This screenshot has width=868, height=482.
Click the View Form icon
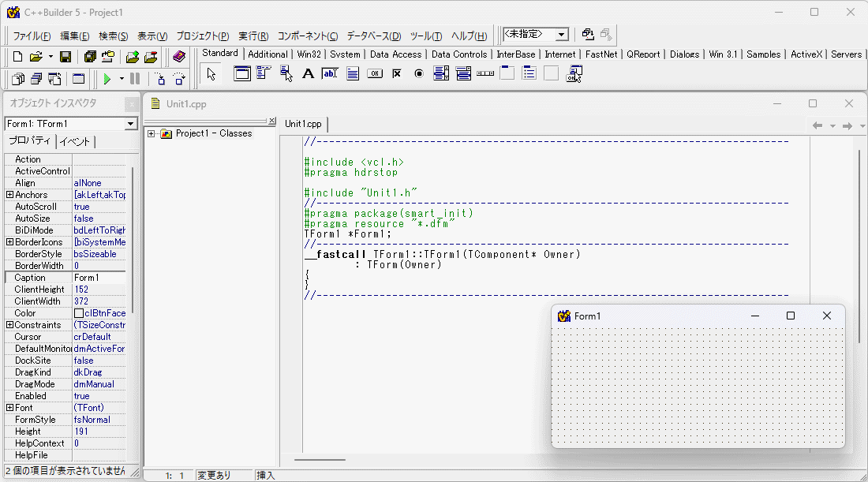36,79
